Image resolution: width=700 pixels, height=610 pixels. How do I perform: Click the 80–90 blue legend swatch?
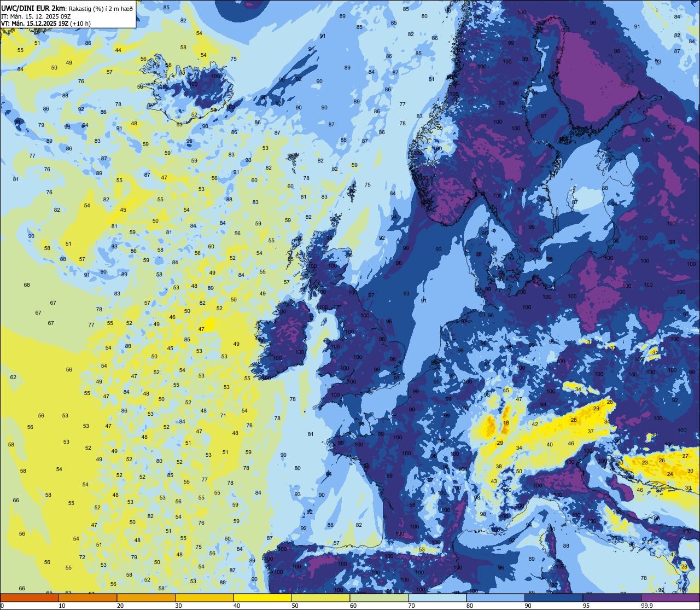(x=495, y=598)
